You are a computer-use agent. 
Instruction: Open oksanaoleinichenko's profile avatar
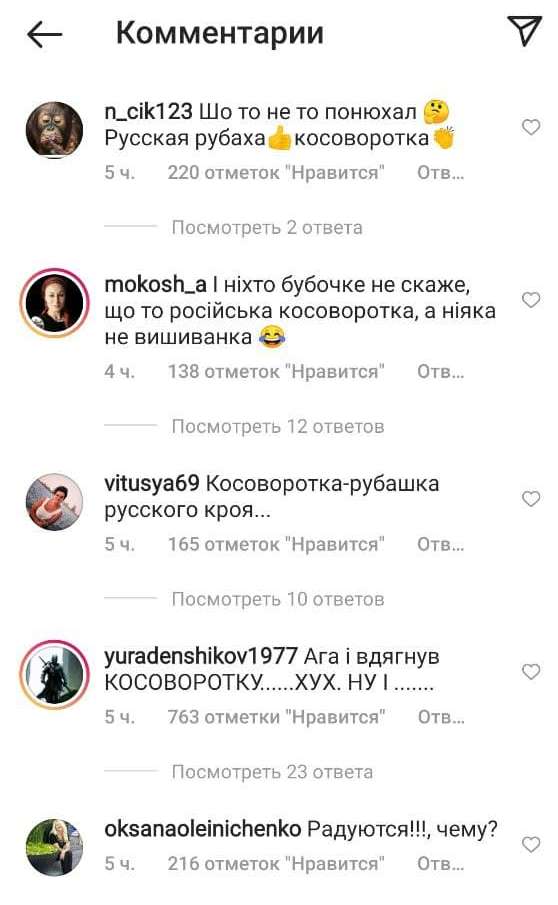tap(55, 847)
